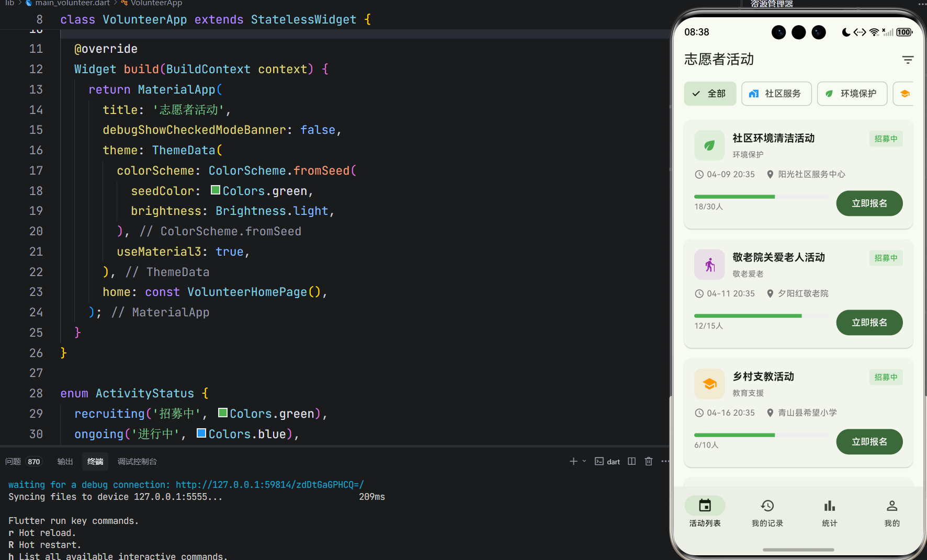Switch to the 调试控制台 panel tab
The height and width of the screenshot is (560, 927).
coord(137,461)
